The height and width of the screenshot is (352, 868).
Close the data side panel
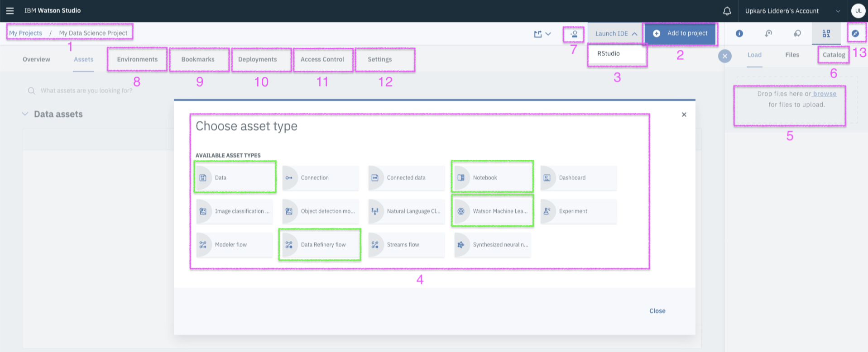[x=725, y=56]
